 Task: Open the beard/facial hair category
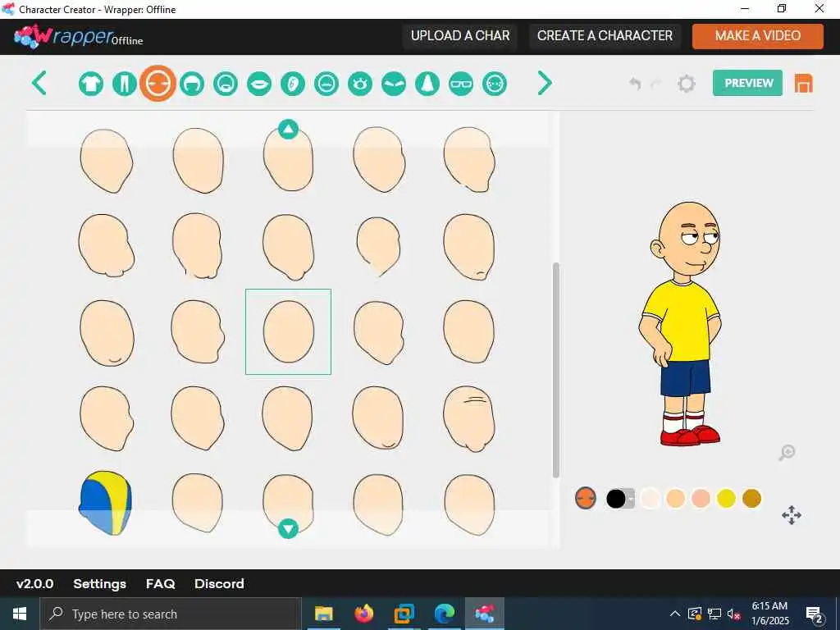click(226, 84)
